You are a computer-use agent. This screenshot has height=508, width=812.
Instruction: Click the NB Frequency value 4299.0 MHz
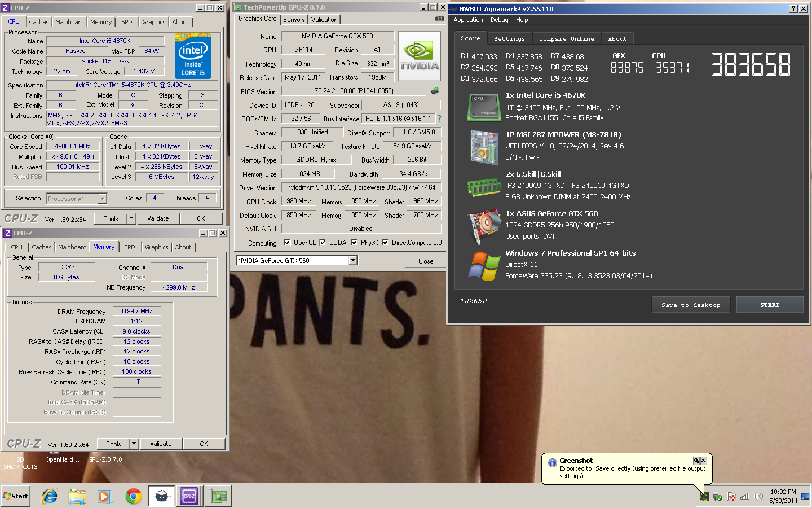(179, 287)
